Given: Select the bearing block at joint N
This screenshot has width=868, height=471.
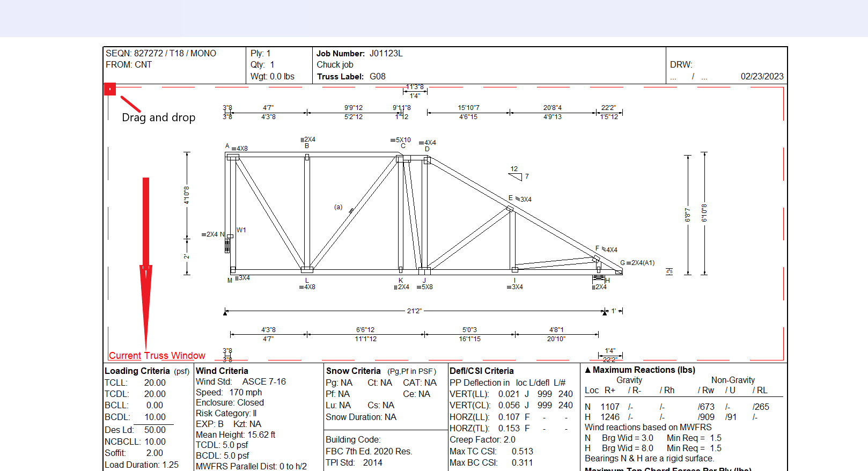Looking at the screenshot, I should pyautogui.click(x=228, y=245).
